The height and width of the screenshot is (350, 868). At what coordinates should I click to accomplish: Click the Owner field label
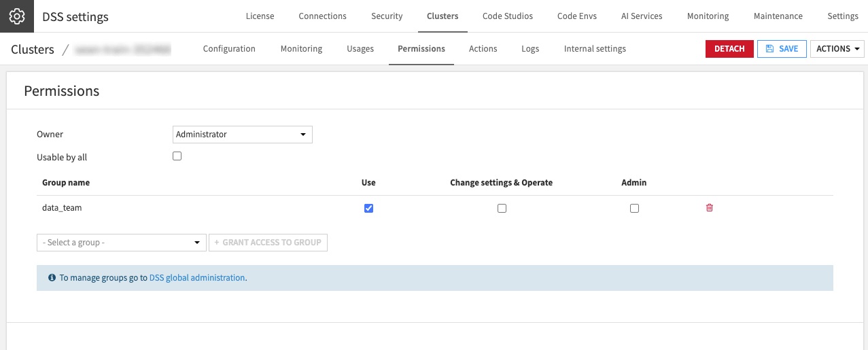pos(50,135)
